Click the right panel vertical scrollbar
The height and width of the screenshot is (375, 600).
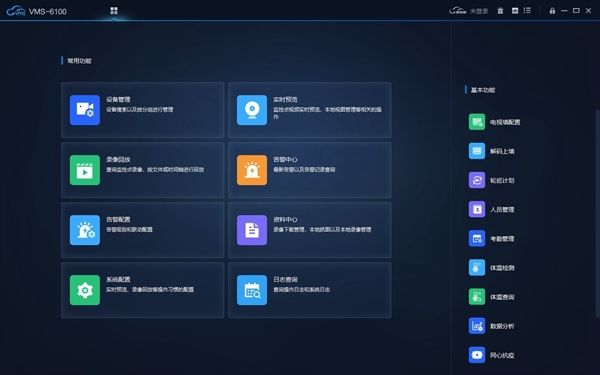pyautogui.click(x=598, y=213)
